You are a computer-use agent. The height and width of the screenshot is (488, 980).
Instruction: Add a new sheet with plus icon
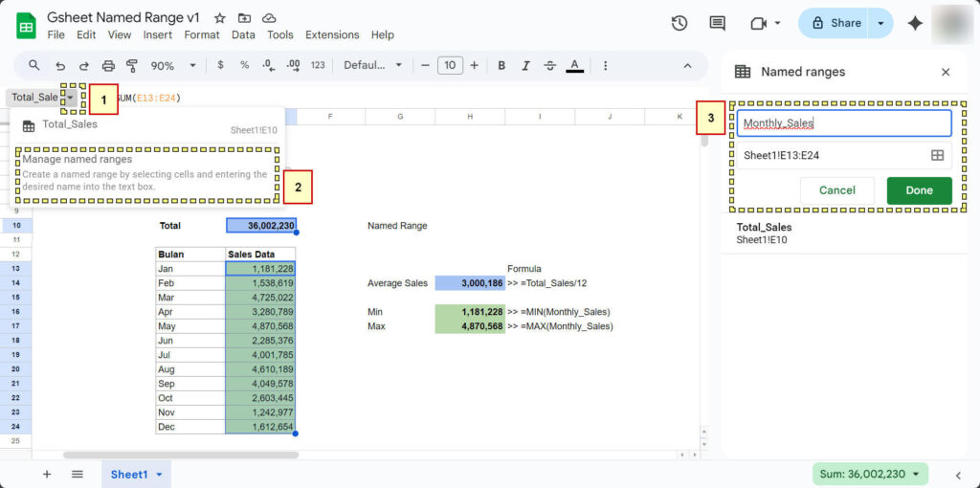(x=47, y=475)
